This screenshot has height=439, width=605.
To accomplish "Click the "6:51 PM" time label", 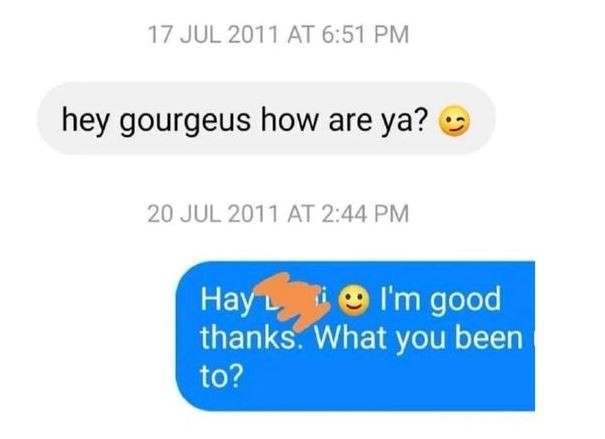I will [x=364, y=34].
